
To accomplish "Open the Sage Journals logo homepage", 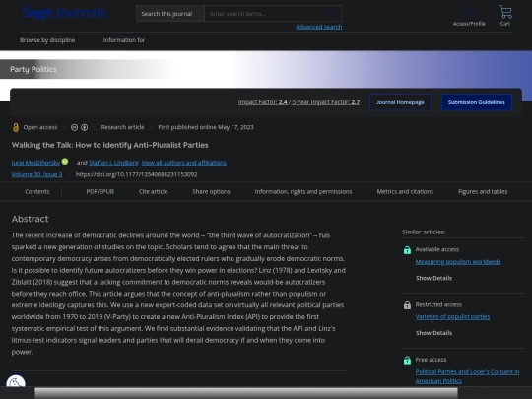I will coord(64,13).
